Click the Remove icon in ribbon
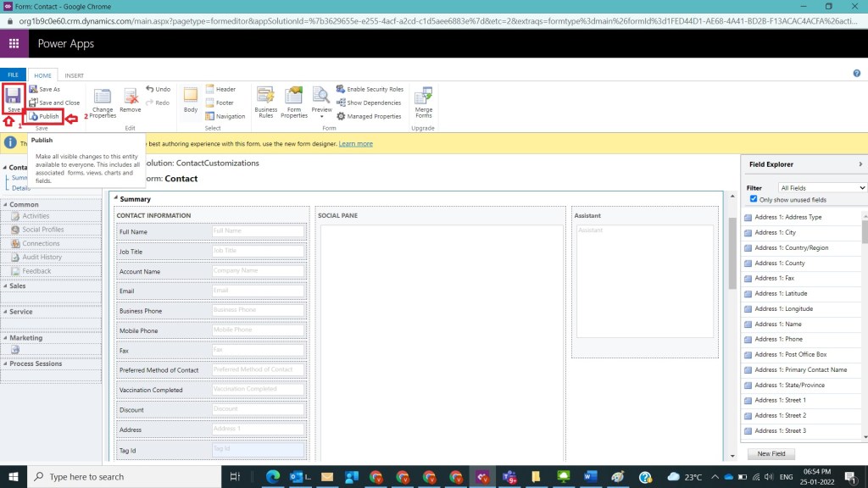This screenshot has height=488, width=868. point(131,102)
